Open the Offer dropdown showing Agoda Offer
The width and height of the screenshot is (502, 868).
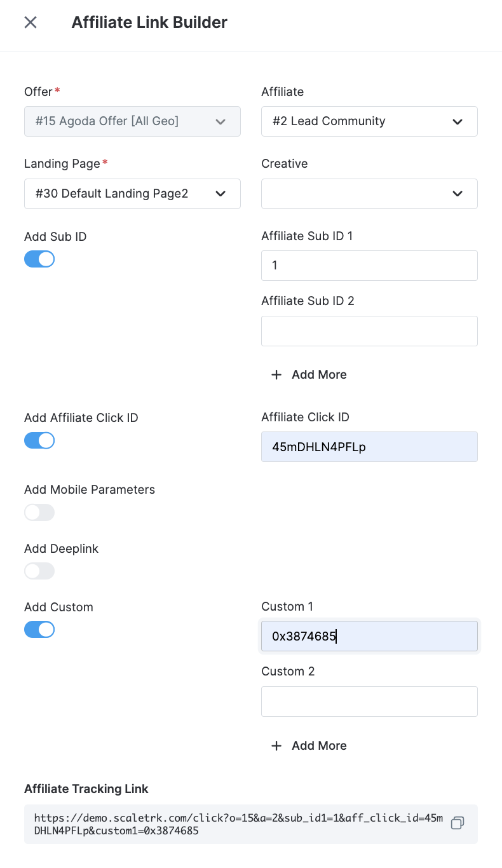coord(132,121)
